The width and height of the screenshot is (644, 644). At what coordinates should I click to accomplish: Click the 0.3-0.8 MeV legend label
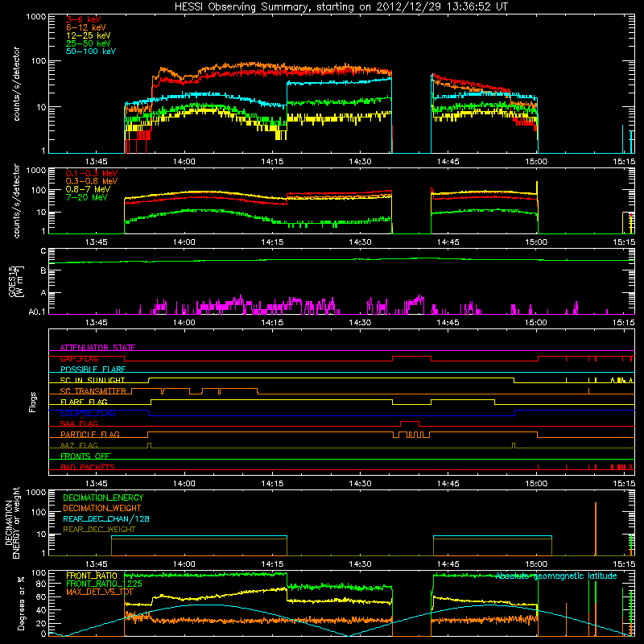(x=92, y=181)
